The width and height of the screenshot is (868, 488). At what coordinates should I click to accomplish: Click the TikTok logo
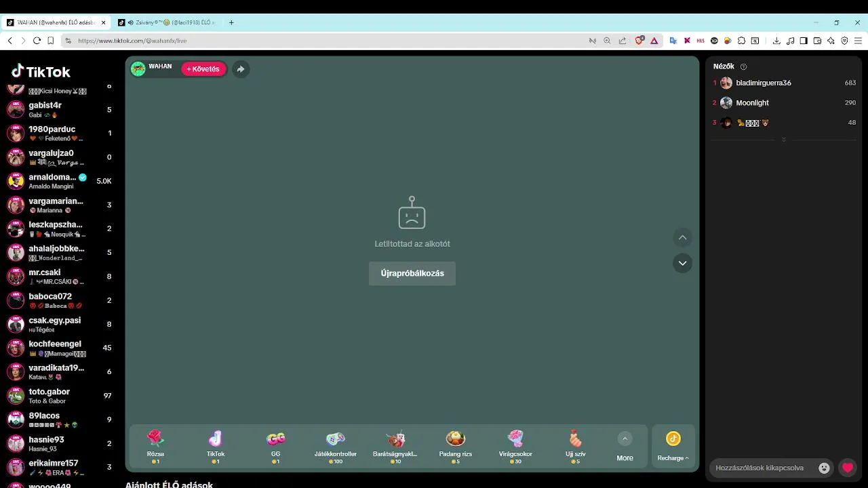click(41, 71)
